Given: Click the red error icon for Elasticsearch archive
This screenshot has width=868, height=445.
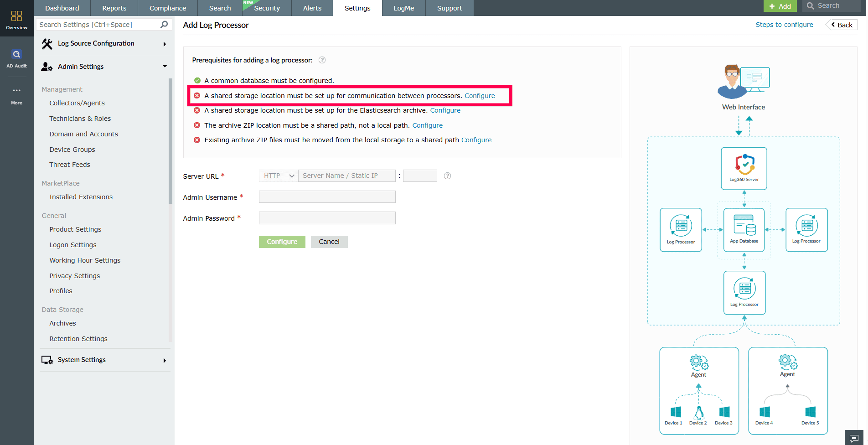Looking at the screenshot, I should coord(197,110).
